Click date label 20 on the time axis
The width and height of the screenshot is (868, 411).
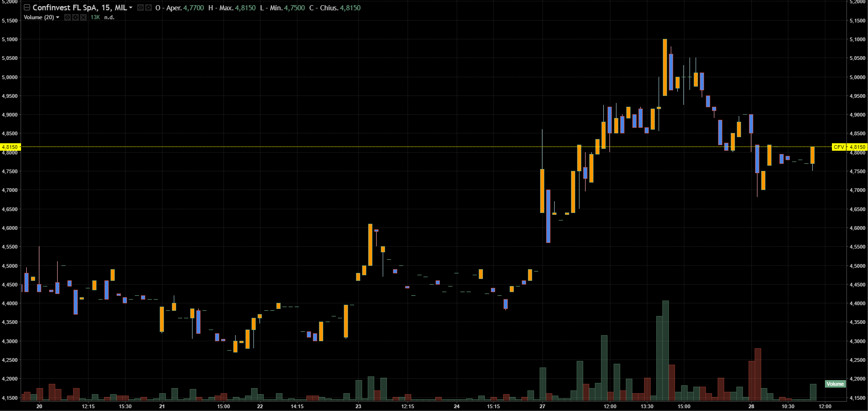pos(39,406)
